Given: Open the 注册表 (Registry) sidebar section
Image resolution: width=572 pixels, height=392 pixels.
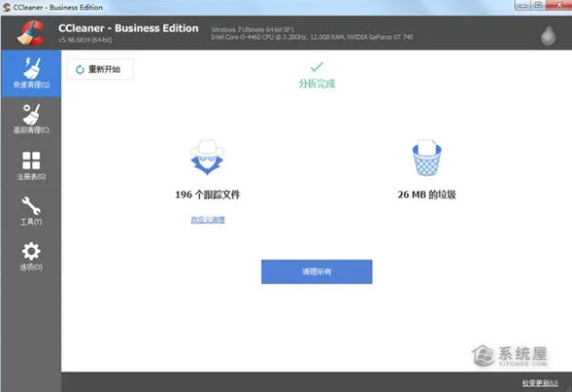Looking at the screenshot, I should (31, 166).
